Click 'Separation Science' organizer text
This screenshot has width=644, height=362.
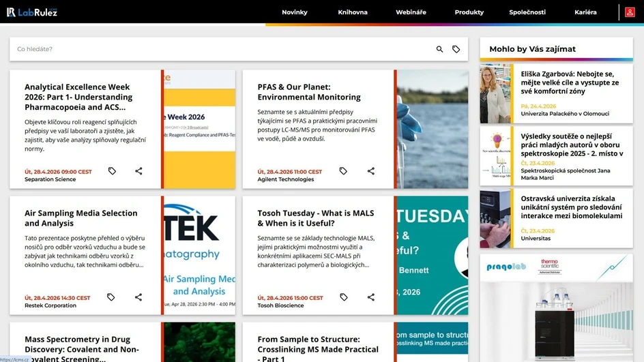(50, 179)
